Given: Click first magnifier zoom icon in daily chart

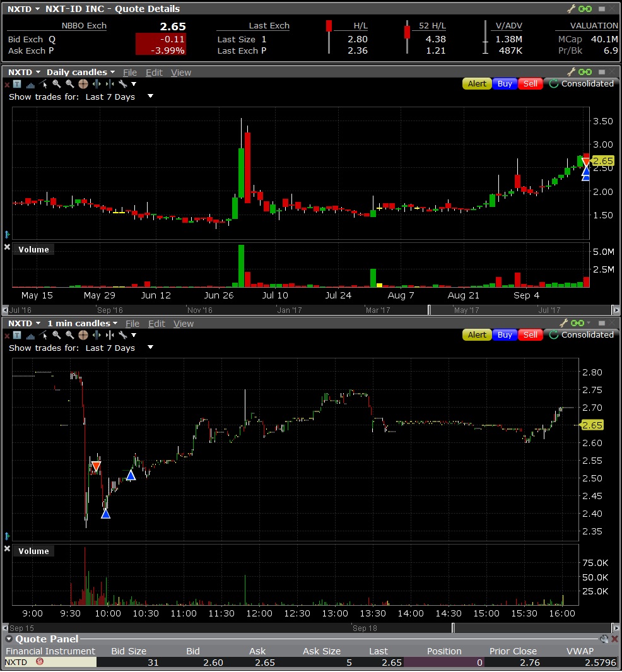Looking at the screenshot, I should coord(57,84).
